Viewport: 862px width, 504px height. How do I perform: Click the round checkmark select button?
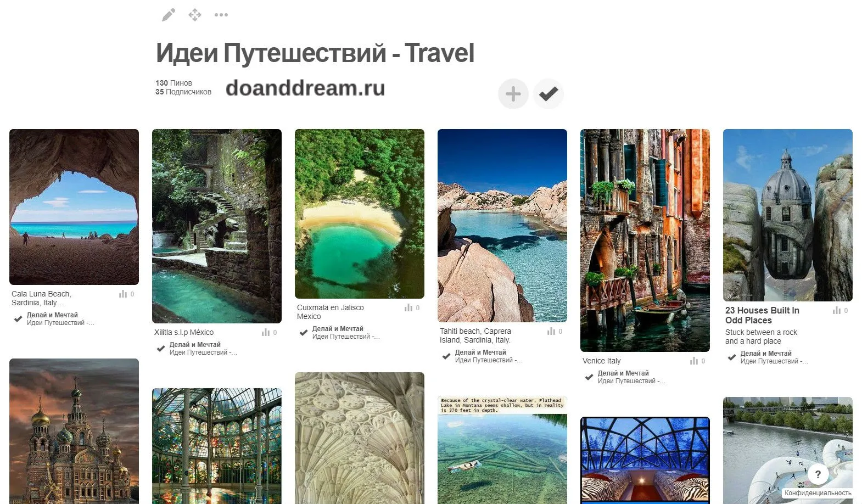(548, 94)
